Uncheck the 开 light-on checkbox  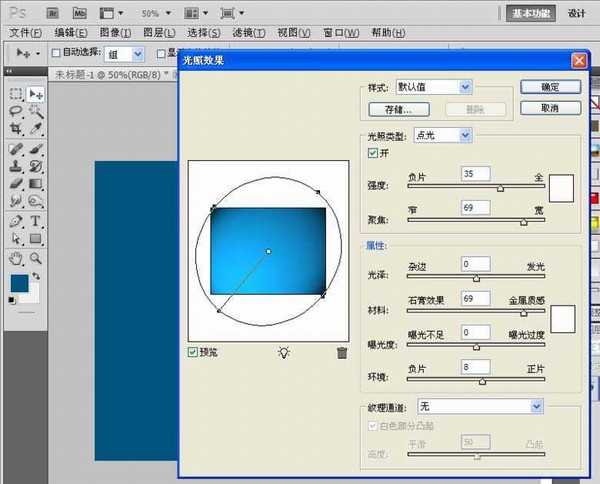click(373, 153)
